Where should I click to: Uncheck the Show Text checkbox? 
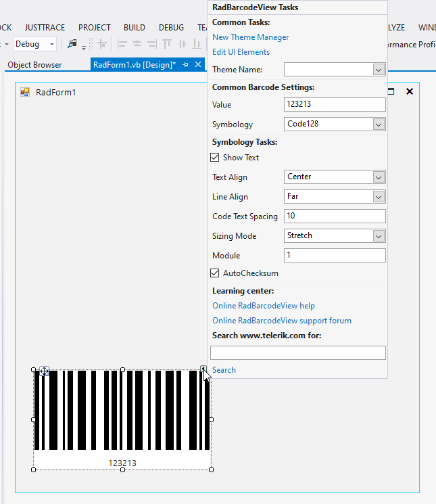click(x=215, y=158)
